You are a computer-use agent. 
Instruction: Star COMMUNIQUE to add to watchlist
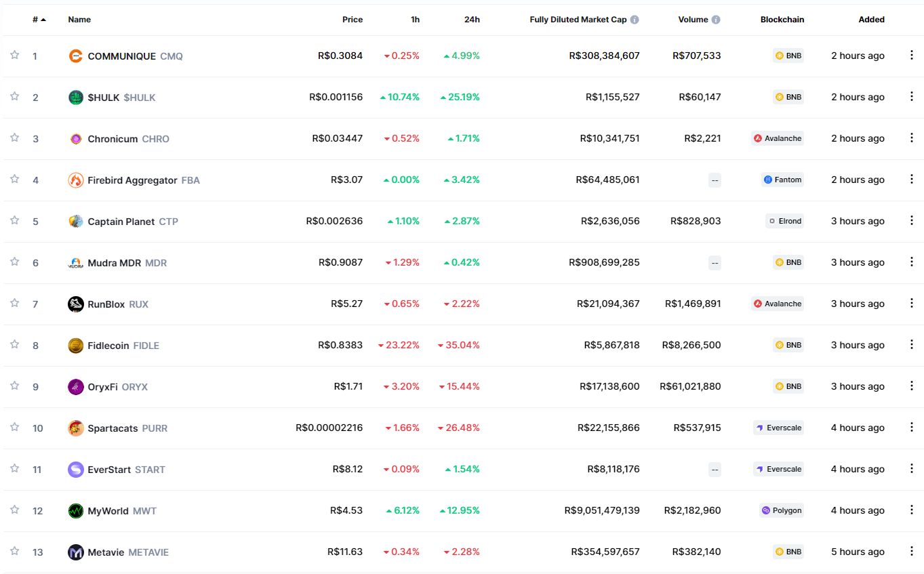[14, 55]
